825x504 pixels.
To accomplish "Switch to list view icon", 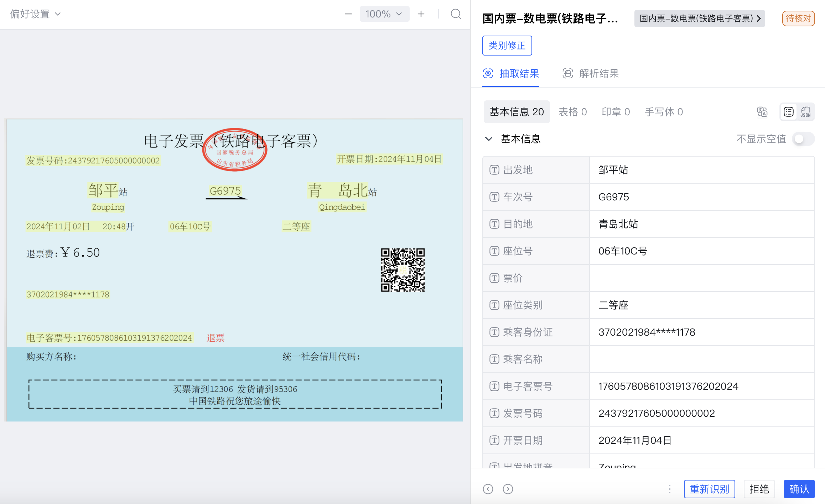I will tap(788, 112).
